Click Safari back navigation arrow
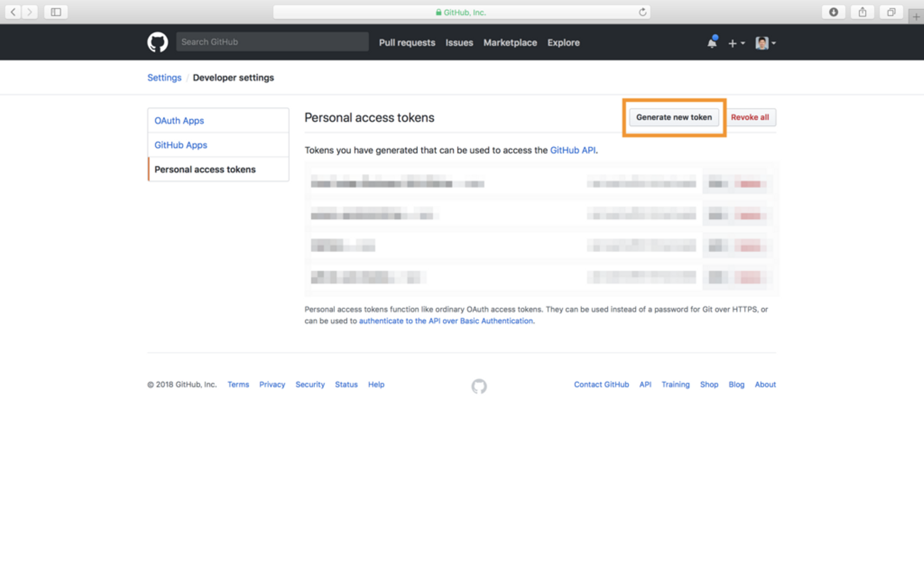The height and width of the screenshot is (578, 924). pos(13,12)
